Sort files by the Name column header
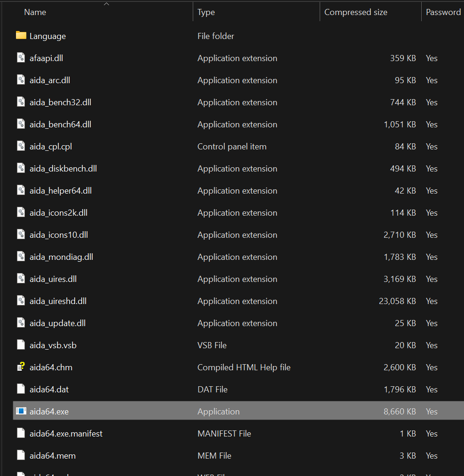The width and height of the screenshot is (464, 476). click(x=35, y=12)
